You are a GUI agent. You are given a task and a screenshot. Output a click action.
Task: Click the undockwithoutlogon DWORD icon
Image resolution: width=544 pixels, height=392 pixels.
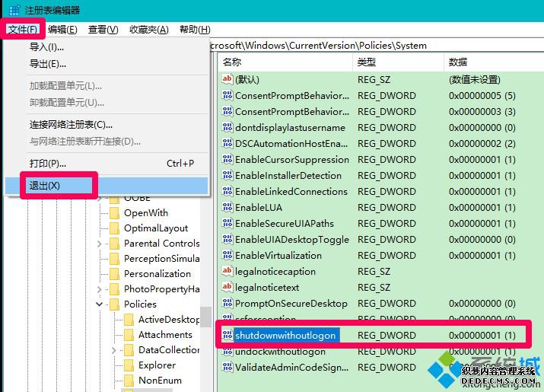tap(227, 352)
